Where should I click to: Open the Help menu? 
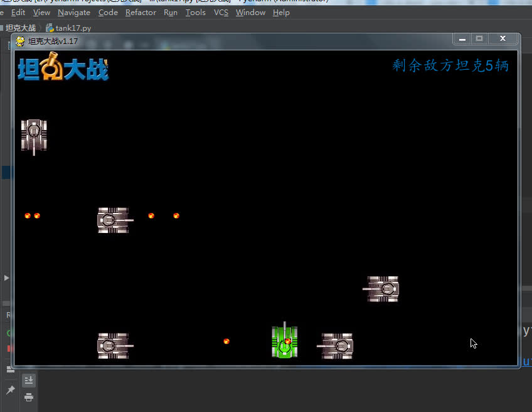coord(281,13)
